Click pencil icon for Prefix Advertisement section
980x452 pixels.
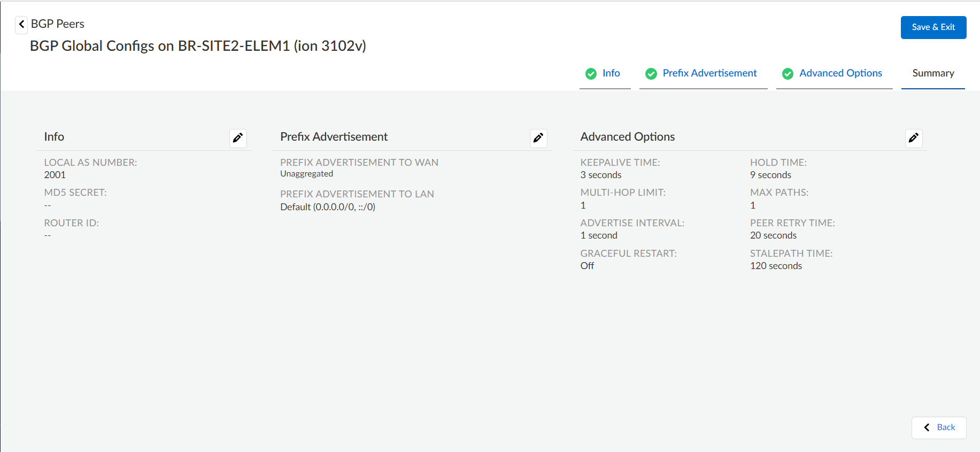538,138
